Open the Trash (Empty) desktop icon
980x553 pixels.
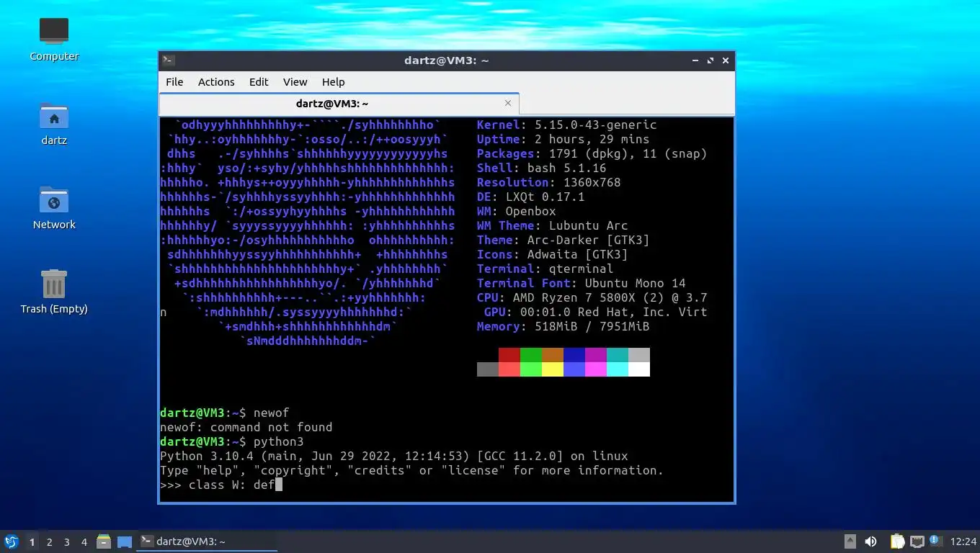(x=54, y=292)
